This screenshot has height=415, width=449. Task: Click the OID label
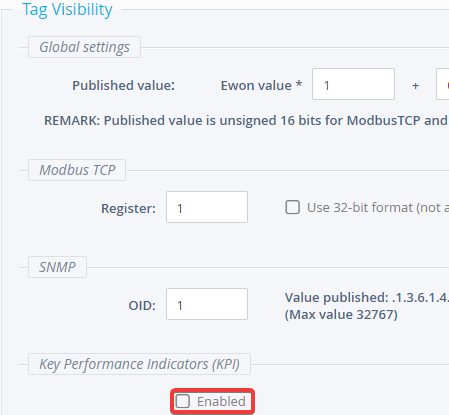tap(142, 306)
